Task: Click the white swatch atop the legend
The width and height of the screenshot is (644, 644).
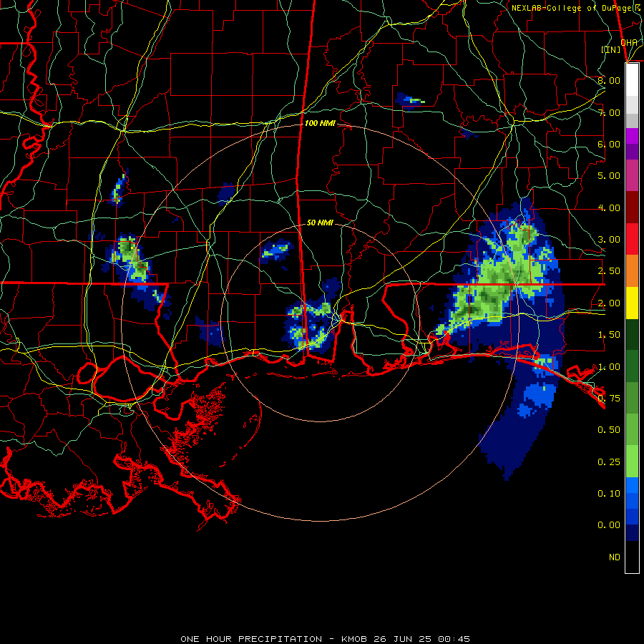Action: tap(632, 79)
